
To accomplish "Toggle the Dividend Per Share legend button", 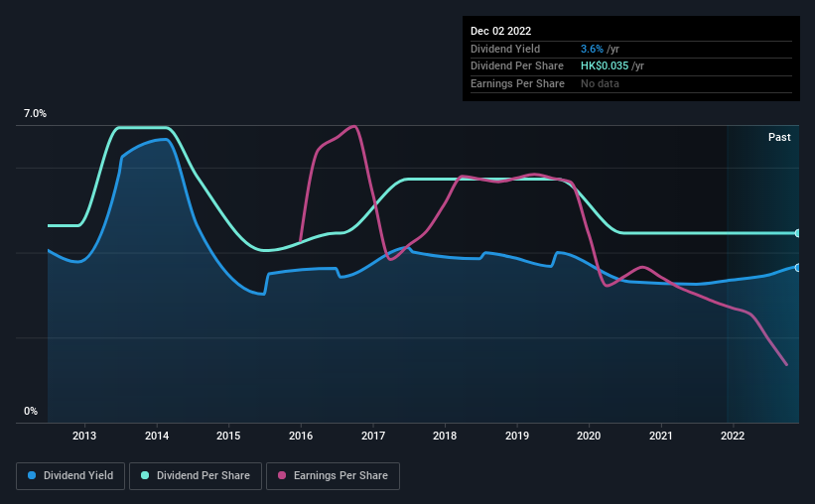I will (196, 476).
